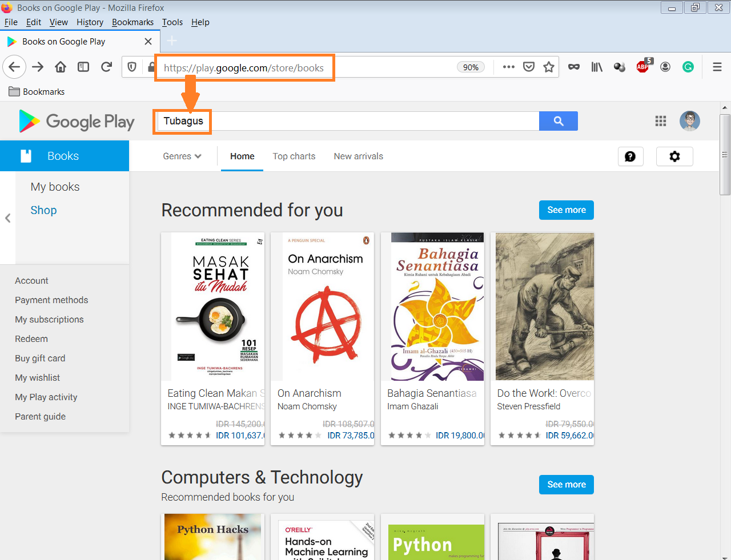Screen dimensions: 731x560
Task: Click the Adblock Plus extension icon
Action: point(642,67)
